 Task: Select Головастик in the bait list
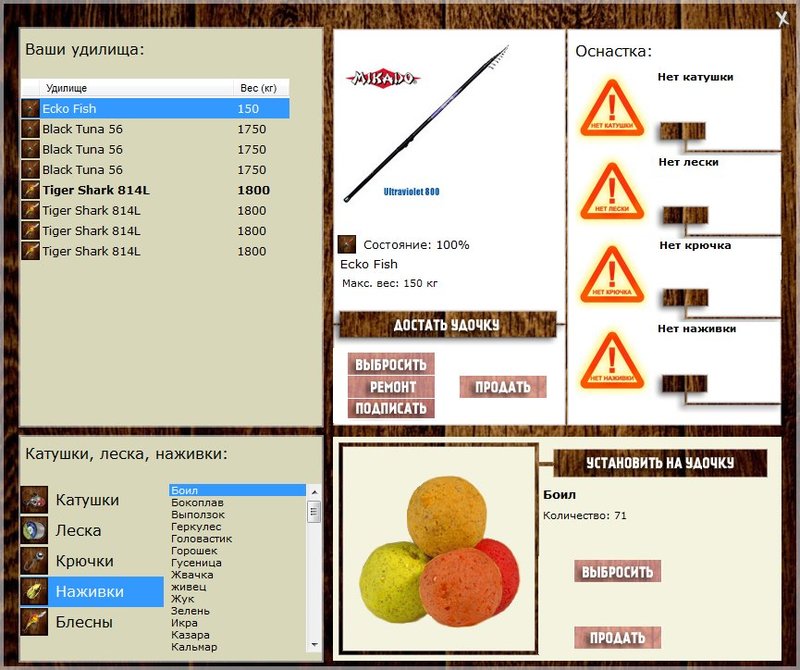[237, 538]
